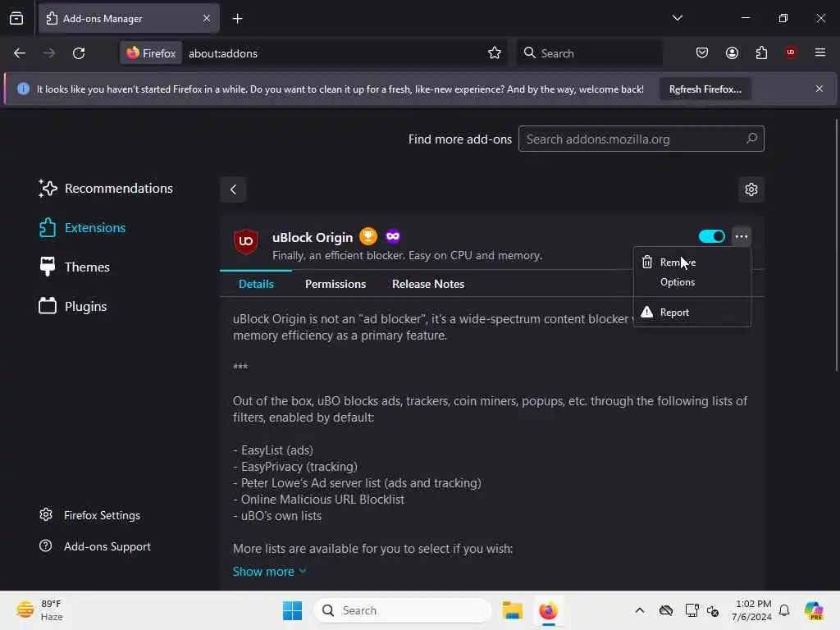Go back to the extensions list
The image size is (840, 630).
[233, 189]
